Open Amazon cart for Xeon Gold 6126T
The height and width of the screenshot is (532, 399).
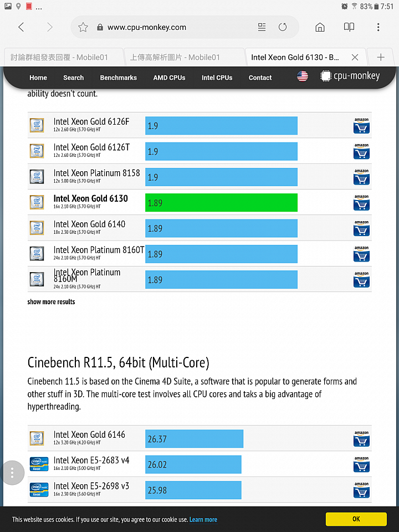pos(361,151)
